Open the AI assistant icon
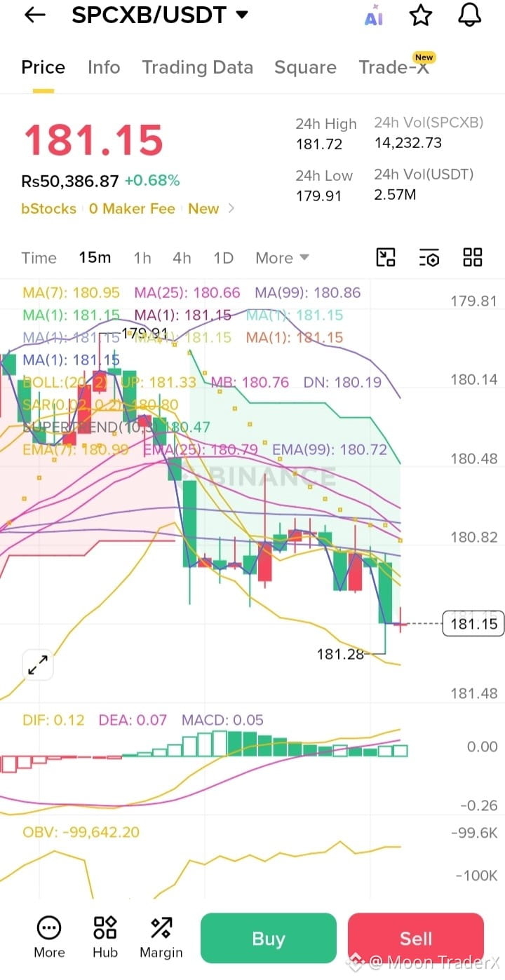 click(x=374, y=15)
